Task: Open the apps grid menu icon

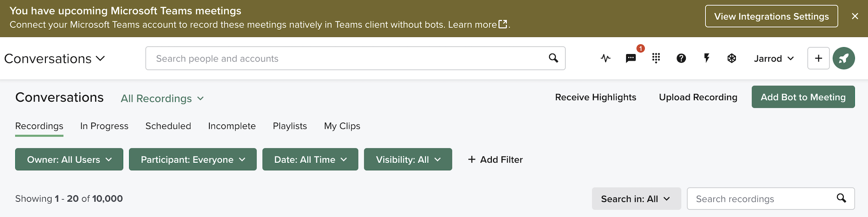Action: (x=656, y=58)
